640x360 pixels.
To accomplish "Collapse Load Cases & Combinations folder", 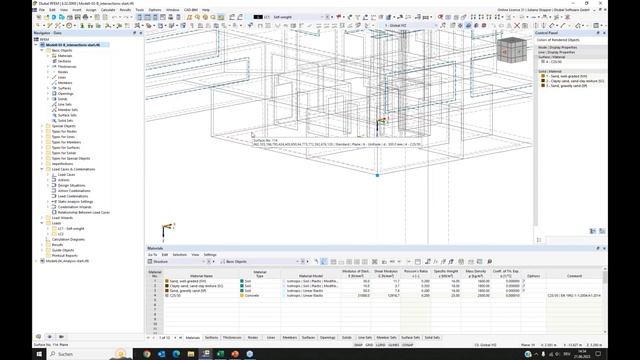I will tap(42, 169).
